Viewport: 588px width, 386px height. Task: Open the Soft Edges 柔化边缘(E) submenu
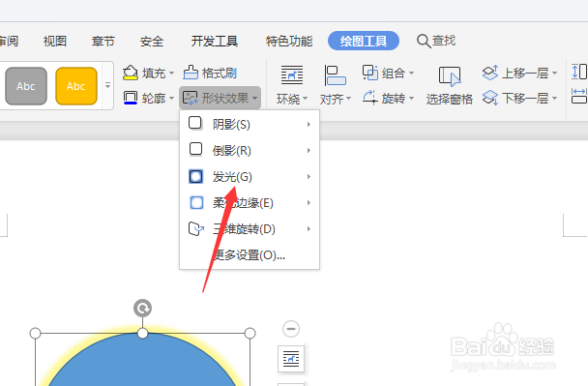(250, 203)
